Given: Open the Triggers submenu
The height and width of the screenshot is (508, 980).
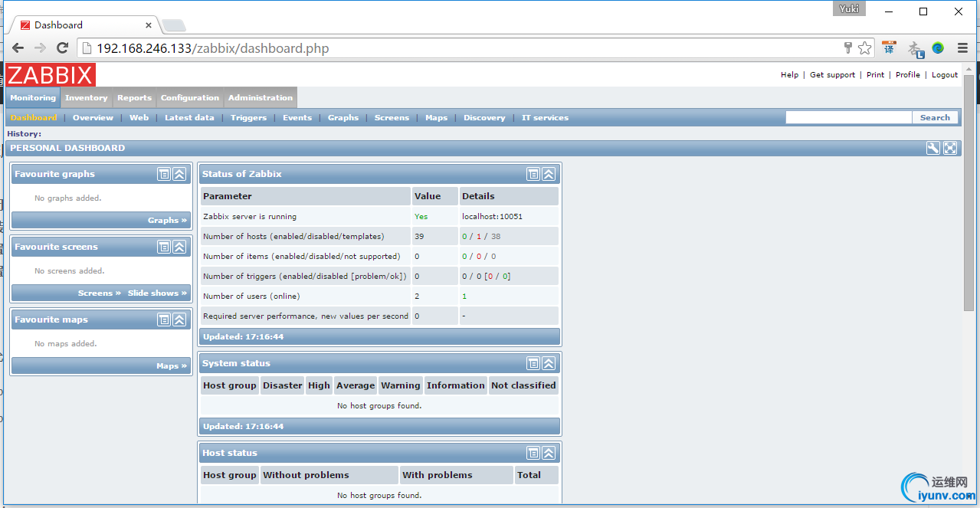Looking at the screenshot, I should coord(249,117).
